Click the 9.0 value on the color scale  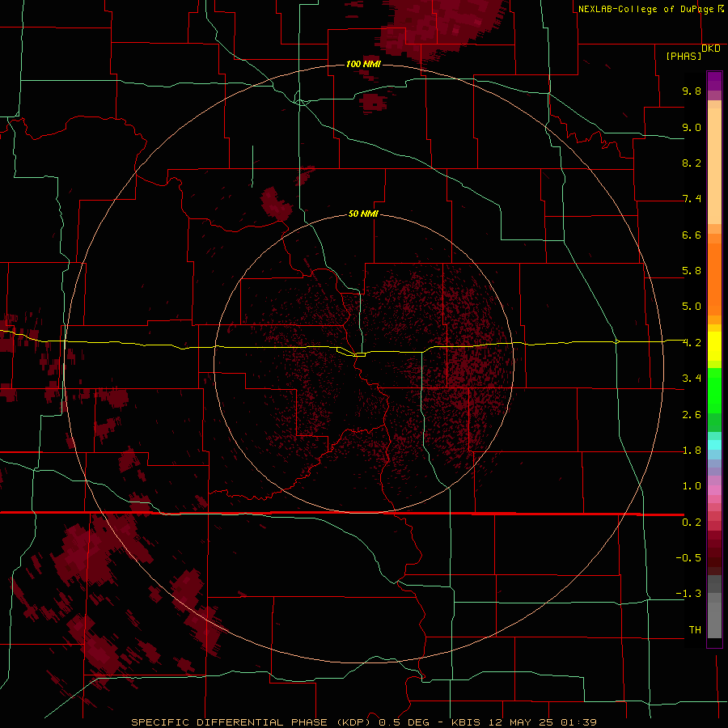(x=692, y=127)
